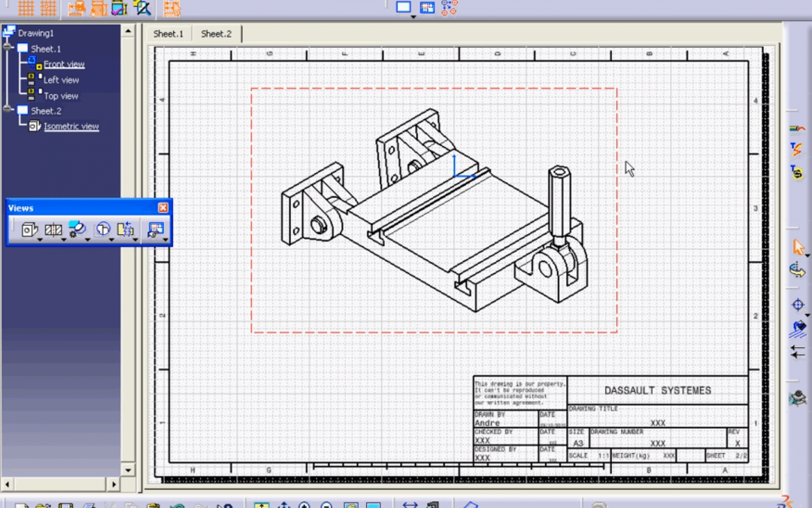Image resolution: width=812 pixels, height=508 pixels.
Task: Select the Broken View tool
Action: click(x=126, y=230)
